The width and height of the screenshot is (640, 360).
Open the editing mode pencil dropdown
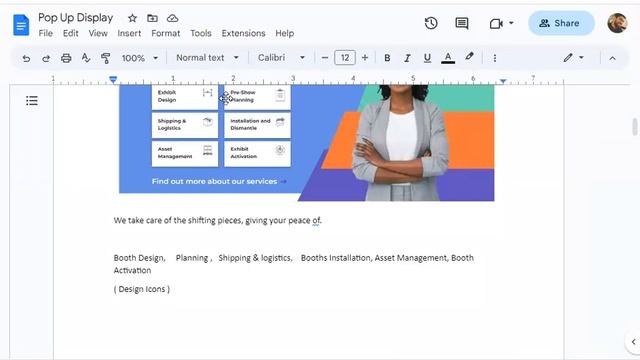click(573, 58)
